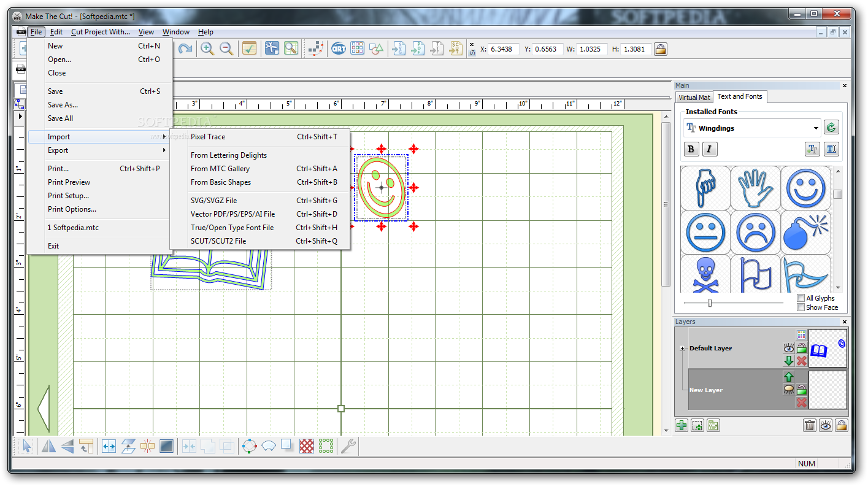Delete layer using the trash can icon
Viewport: 868px width, 486px height.
click(810, 425)
